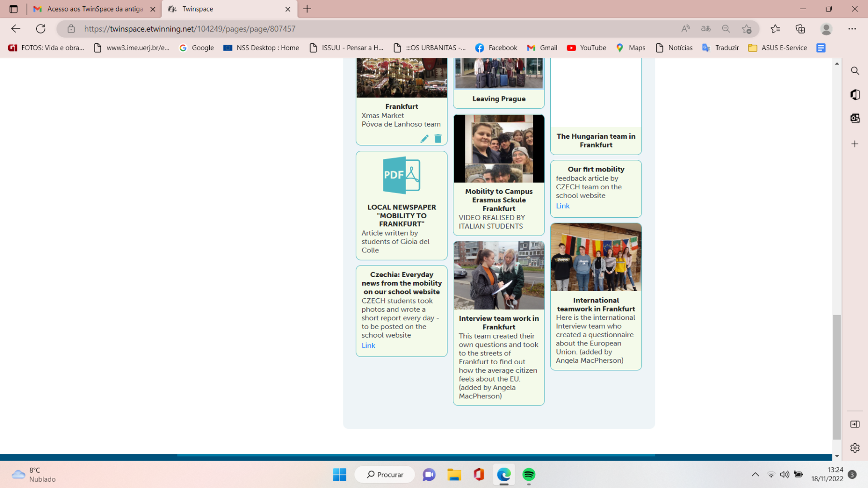Open the ASUS E-Service bookmarks folder
Screen dimensions: 868x488
(x=777, y=48)
